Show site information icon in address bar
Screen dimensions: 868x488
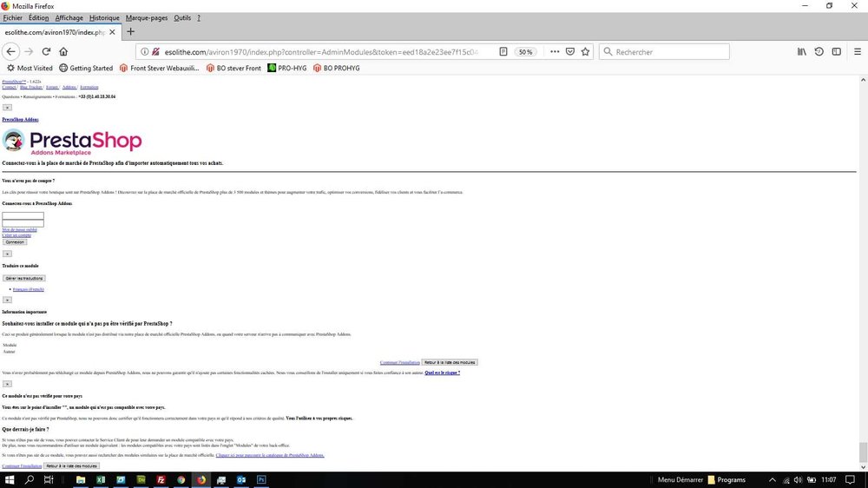pyautogui.click(x=144, y=51)
